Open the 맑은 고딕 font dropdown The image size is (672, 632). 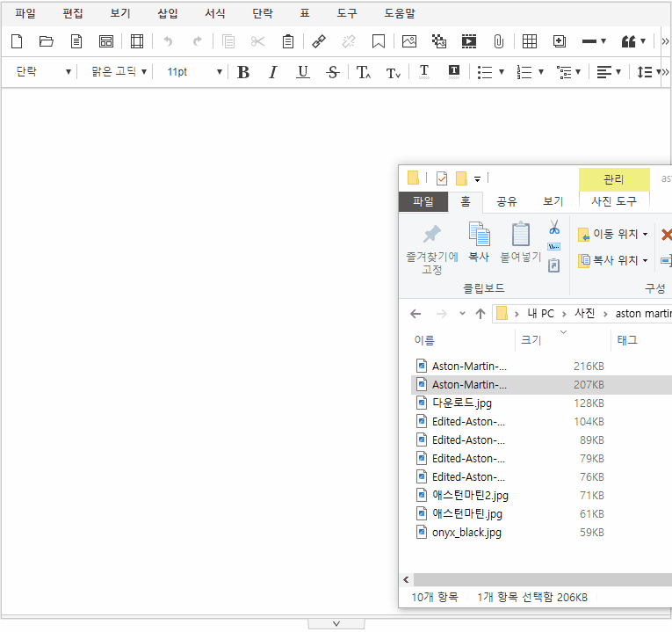pos(119,72)
